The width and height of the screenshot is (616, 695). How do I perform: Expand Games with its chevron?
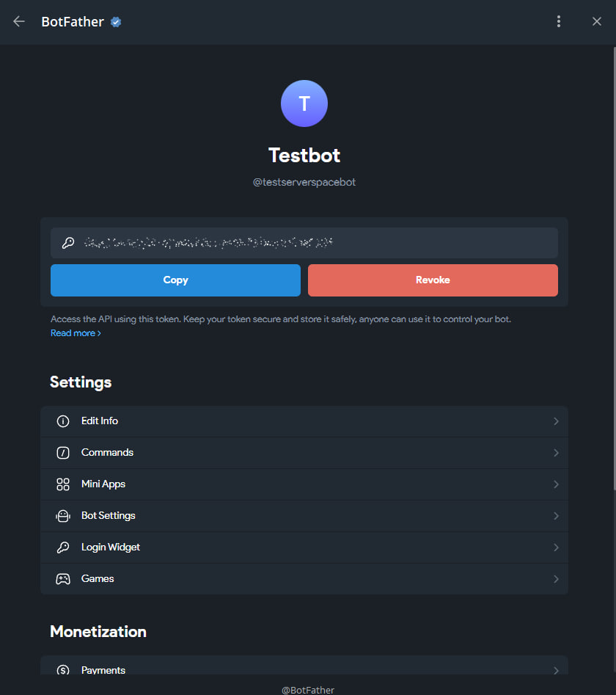pyautogui.click(x=556, y=579)
